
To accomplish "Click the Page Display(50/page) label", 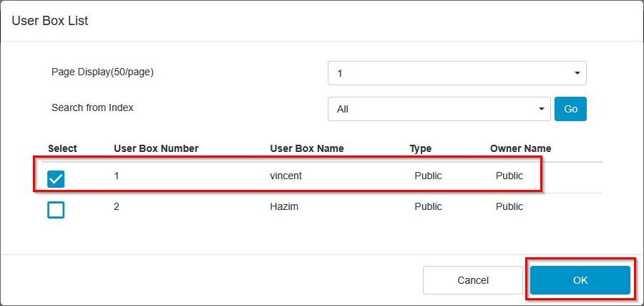I will point(102,72).
